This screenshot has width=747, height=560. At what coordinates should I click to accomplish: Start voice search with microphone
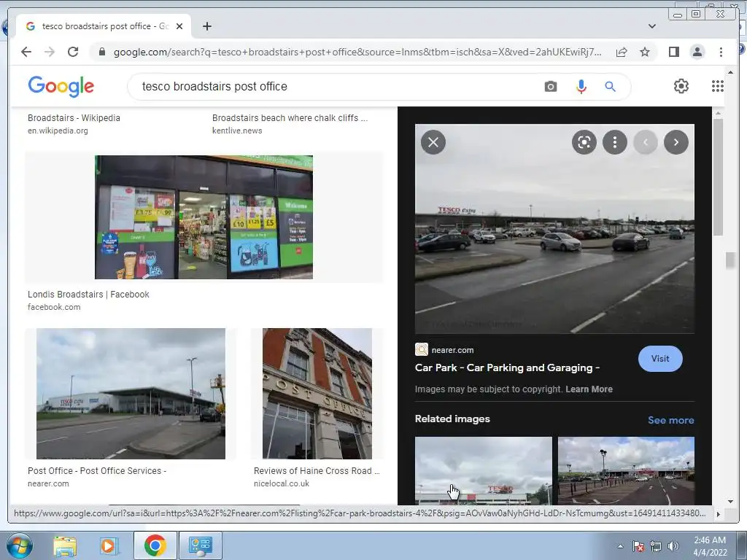coord(581,87)
